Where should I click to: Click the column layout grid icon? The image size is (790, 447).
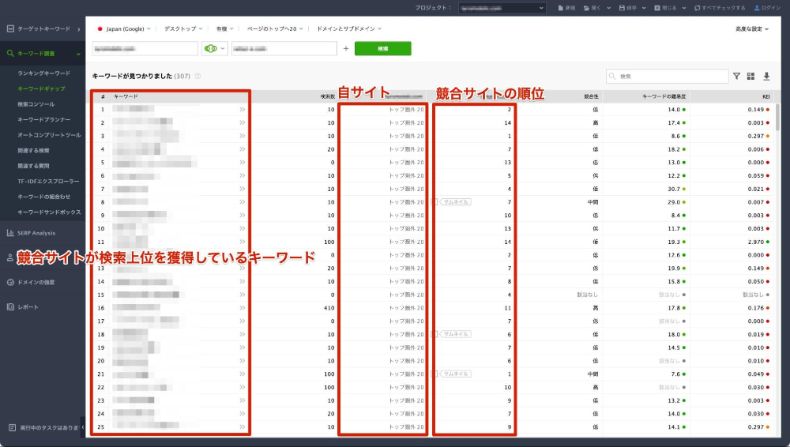pos(751,76)
